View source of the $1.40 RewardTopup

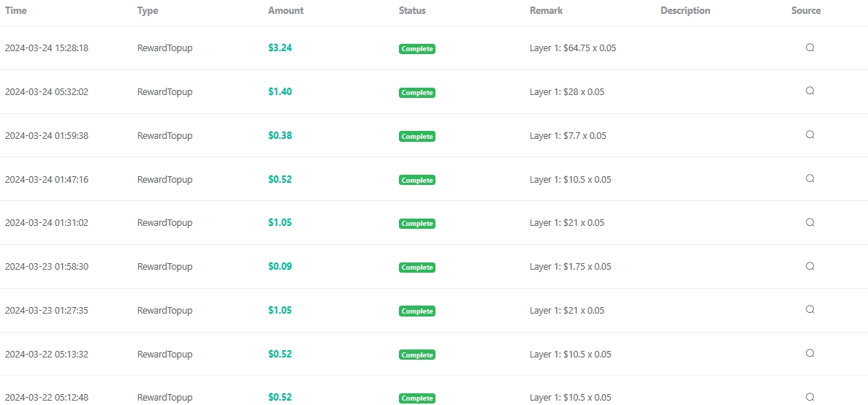pos(810,91)
